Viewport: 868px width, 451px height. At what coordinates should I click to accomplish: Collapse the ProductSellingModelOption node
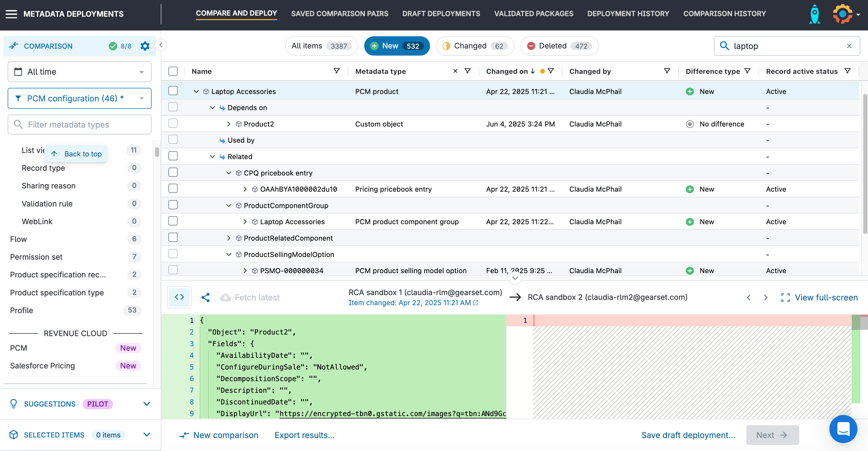229,254
